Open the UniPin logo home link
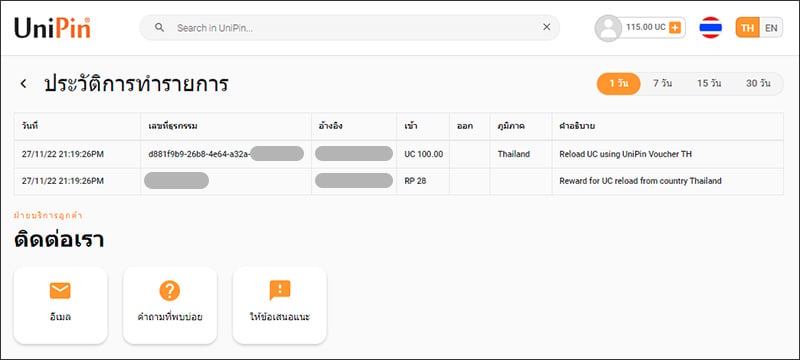The height and width of the screenshot is (360, 800). 53,28
